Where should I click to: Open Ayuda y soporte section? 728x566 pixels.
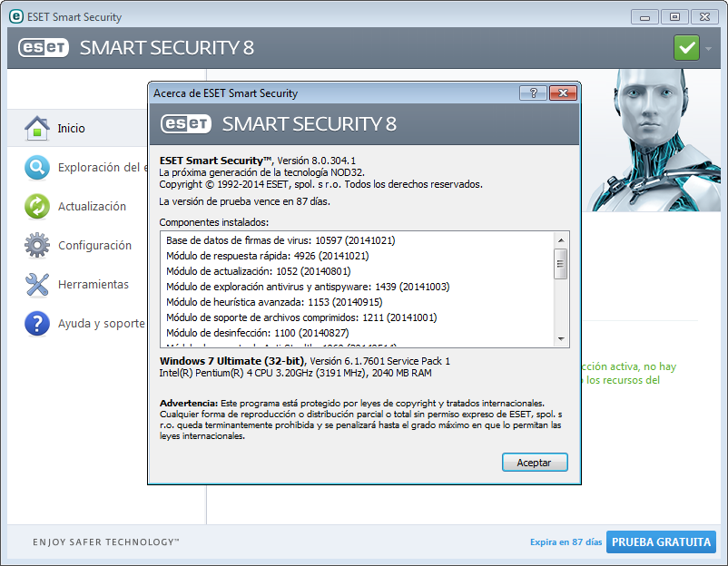point(101,324)
